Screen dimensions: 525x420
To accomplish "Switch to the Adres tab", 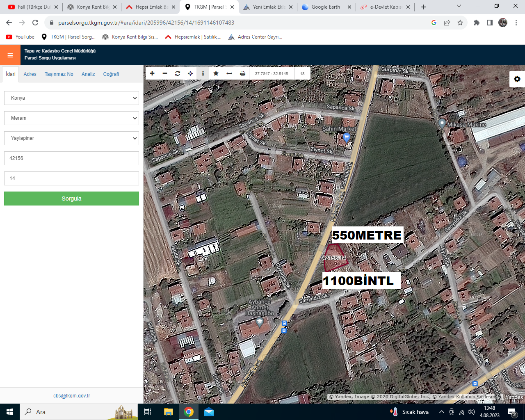I will (x=30, y=74).
